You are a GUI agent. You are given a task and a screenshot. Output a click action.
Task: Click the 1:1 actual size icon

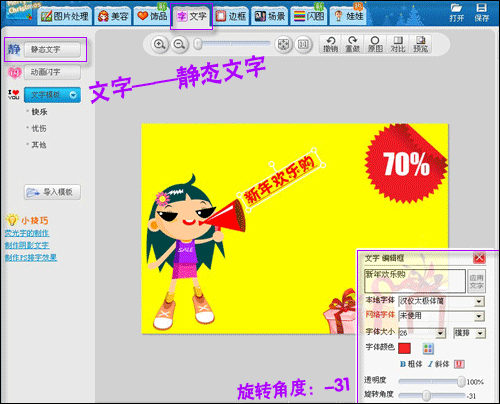[303, 44]
